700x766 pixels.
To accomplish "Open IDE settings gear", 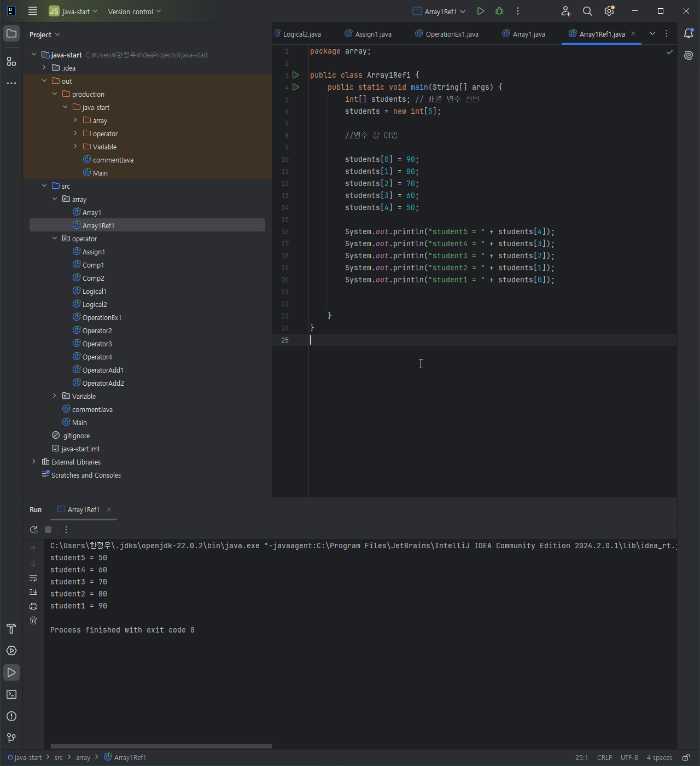I will [609, 11].
